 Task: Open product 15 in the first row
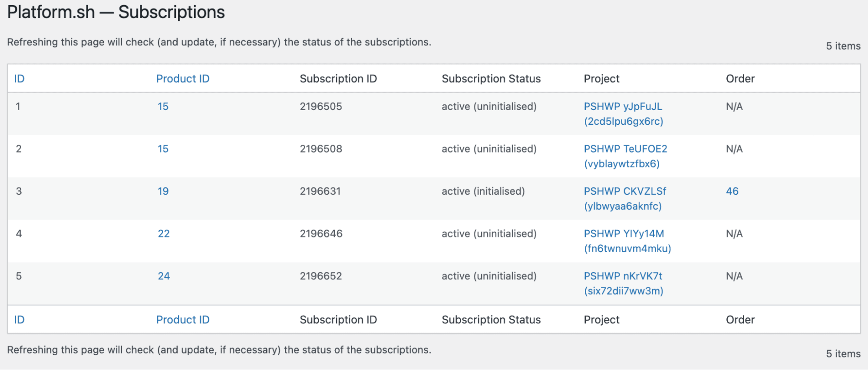[163, 107]
